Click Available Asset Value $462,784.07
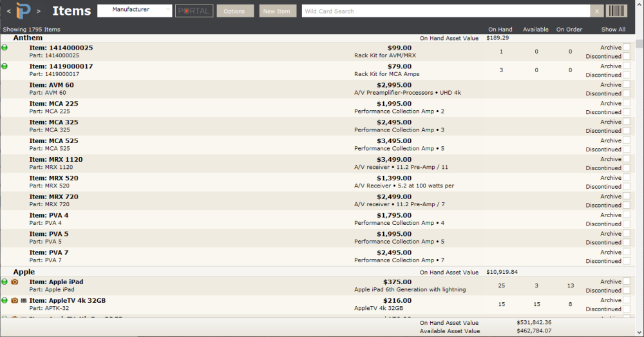644x337 pixels. [534, 331]
